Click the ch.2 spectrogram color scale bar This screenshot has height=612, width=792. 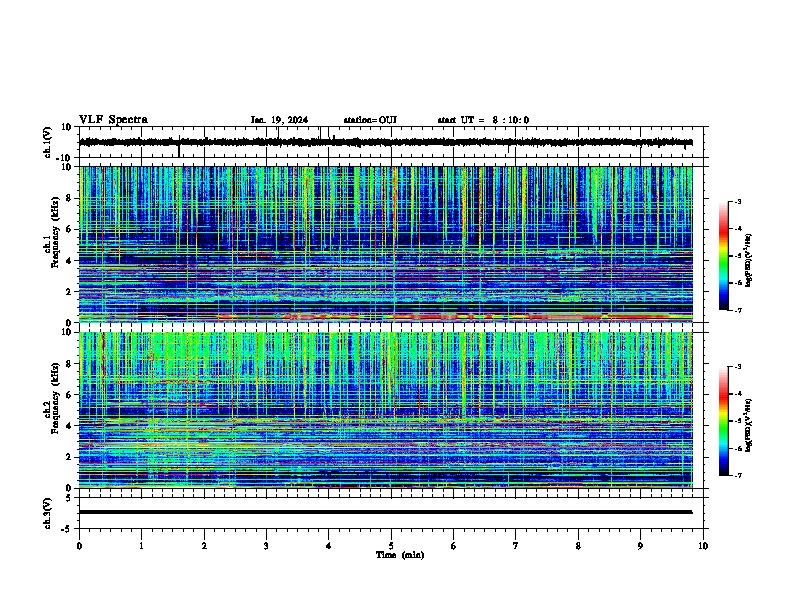pos(724,421)
